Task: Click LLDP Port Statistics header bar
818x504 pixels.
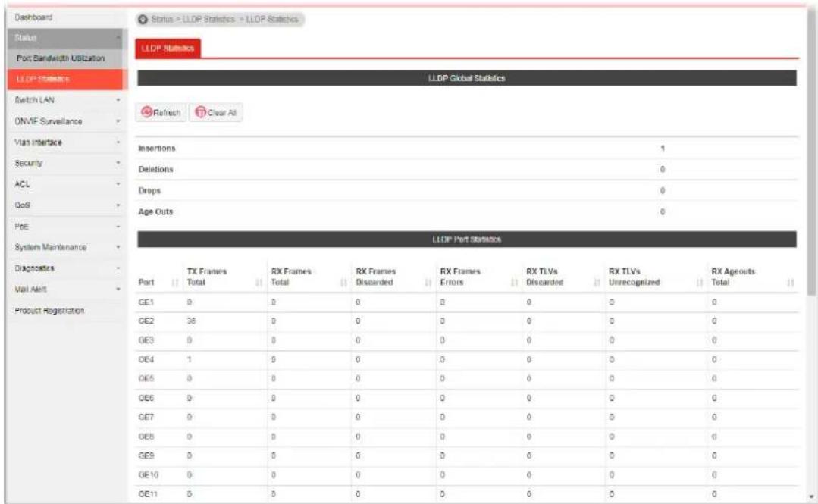Action: pos(467,239)
